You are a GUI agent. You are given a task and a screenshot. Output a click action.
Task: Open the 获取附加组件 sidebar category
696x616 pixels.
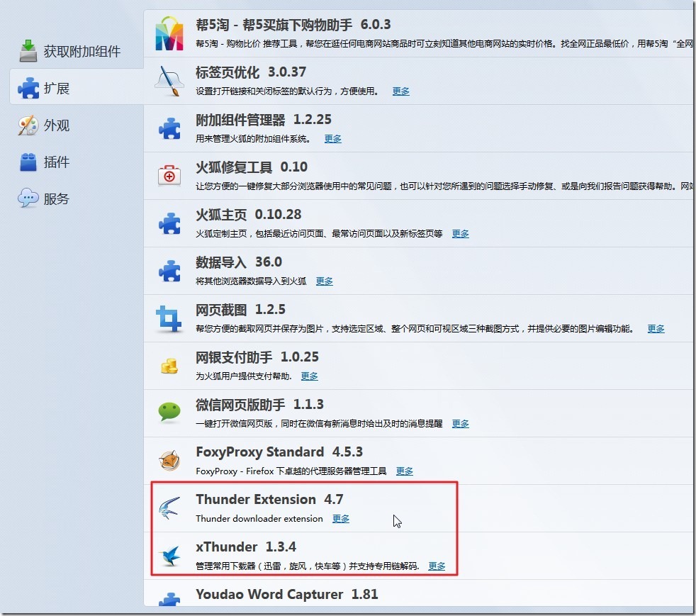(77, 50)
